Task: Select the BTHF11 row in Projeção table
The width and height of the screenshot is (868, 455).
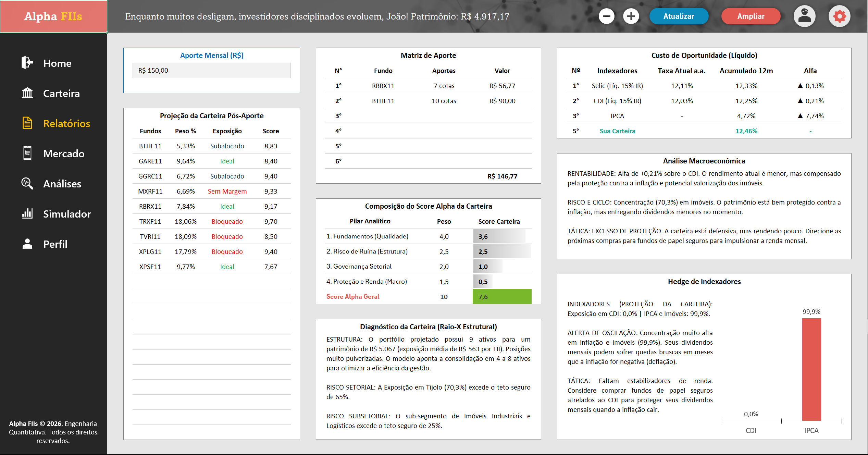Action: (212, 146)
